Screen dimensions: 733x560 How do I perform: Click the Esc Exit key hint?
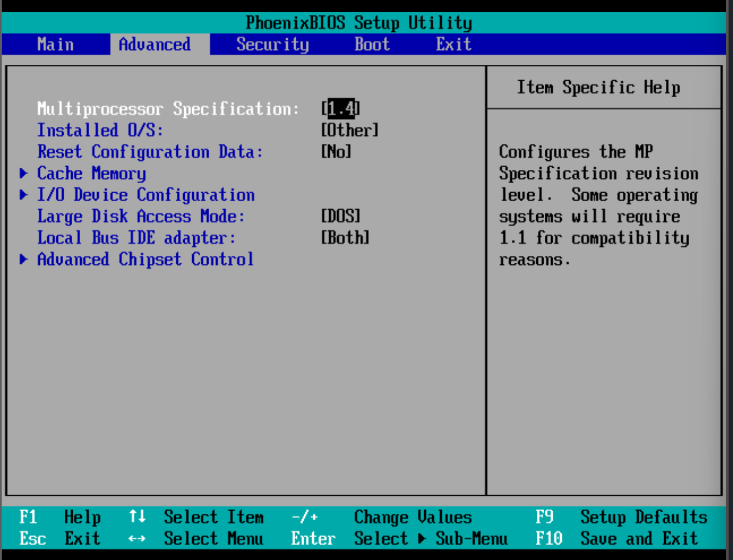click(60, 538)
